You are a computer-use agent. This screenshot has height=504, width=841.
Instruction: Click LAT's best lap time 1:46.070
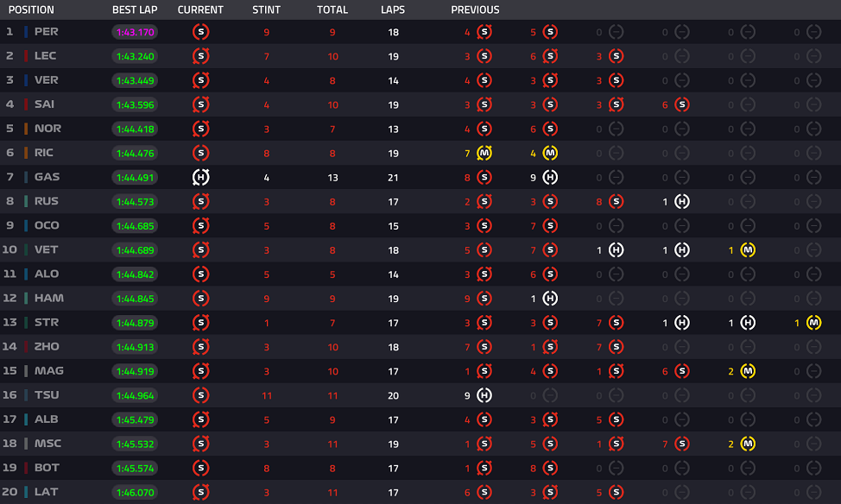[x=136, y=492]
